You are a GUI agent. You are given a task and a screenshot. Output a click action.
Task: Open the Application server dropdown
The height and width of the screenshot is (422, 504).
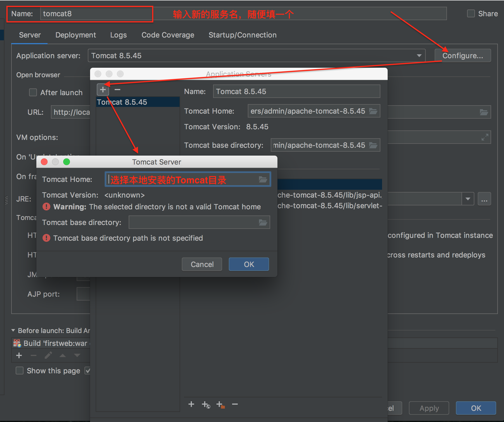(x=419, y=56)
